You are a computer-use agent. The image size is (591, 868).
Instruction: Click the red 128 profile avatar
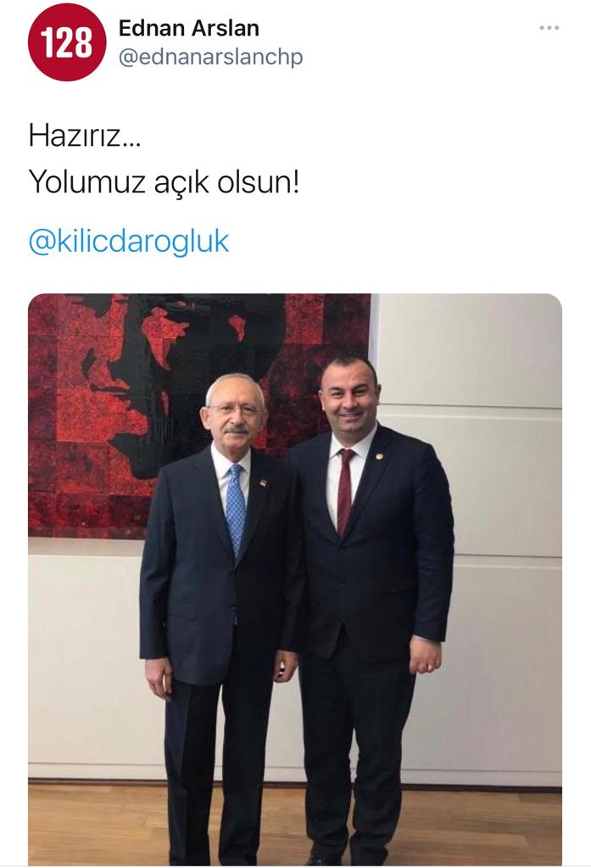pyautogui.click(x=67, y=42)
